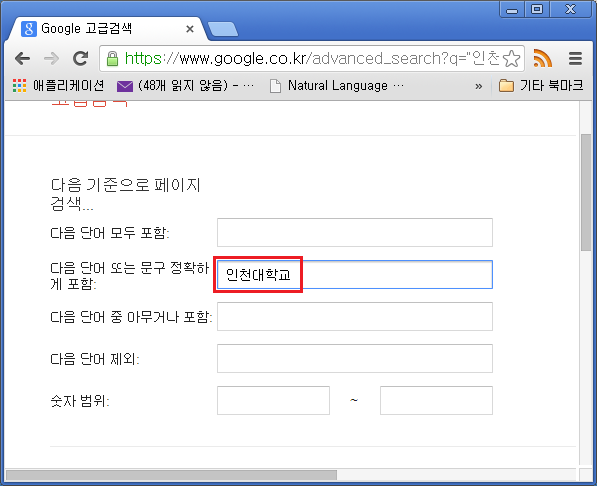Bookmark this page with star icon

(511, 59)
